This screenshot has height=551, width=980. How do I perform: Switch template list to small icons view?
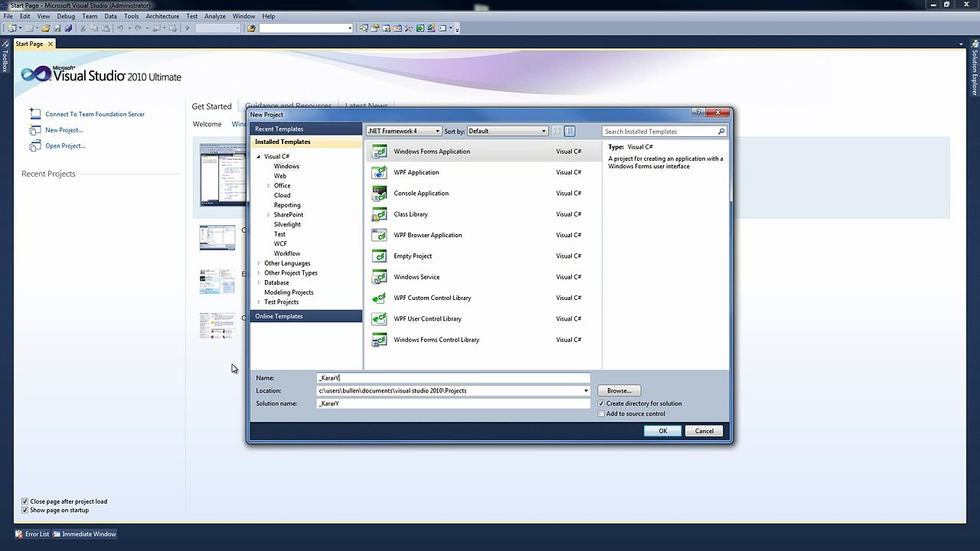(x=557, y=131)
